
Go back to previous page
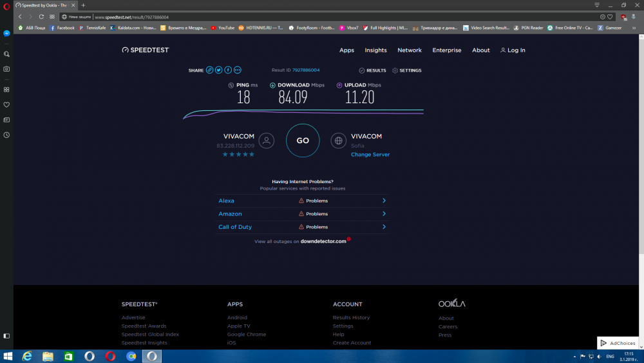point(20,17)
